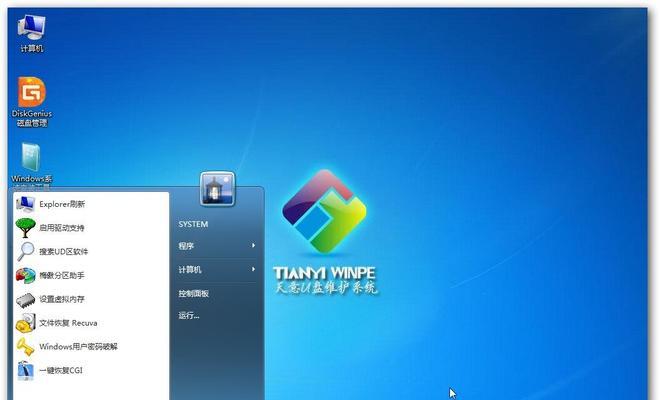Open 搜索UD区软件 magnifier entry
660x400 pixels.
click(x=91, y=251)
